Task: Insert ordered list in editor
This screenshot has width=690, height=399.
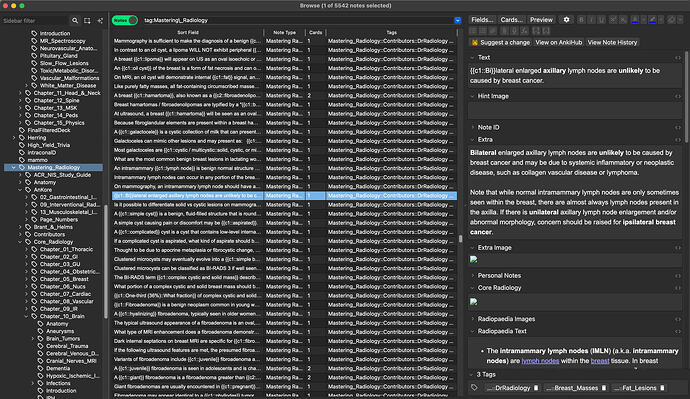Action: (x=482, y=31)
